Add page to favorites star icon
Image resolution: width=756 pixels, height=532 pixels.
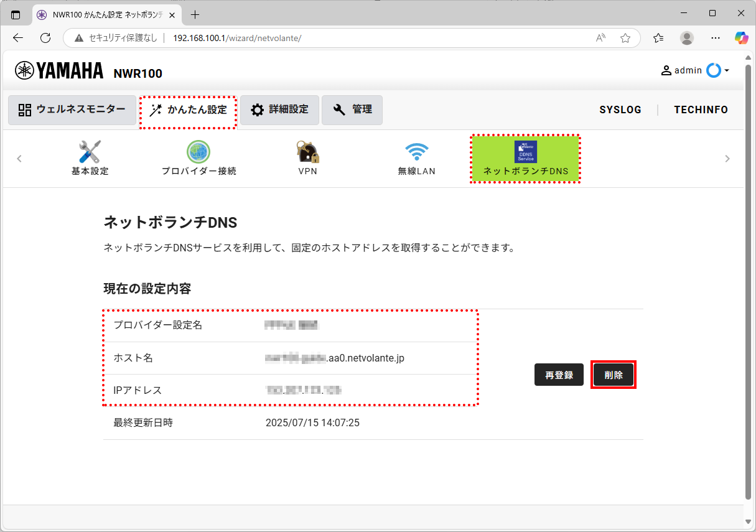coord(625,38)
